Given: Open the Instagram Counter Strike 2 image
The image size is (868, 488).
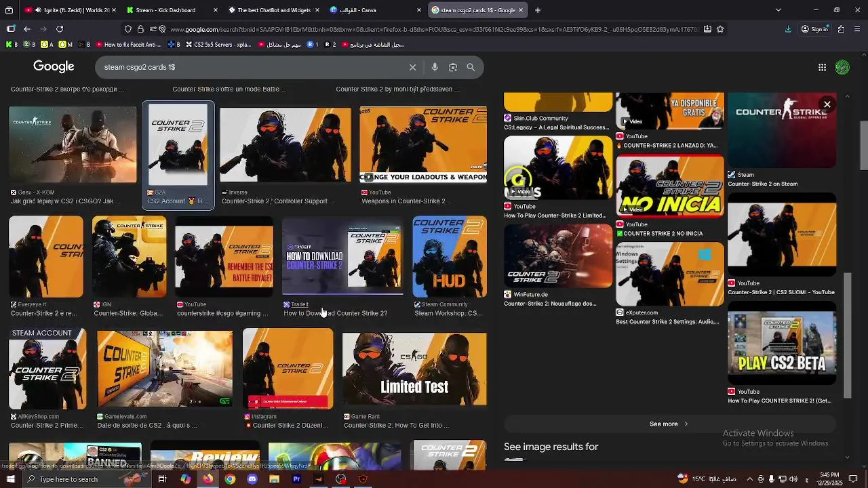Looking at the screenshot, I should (x=288, y=369).
